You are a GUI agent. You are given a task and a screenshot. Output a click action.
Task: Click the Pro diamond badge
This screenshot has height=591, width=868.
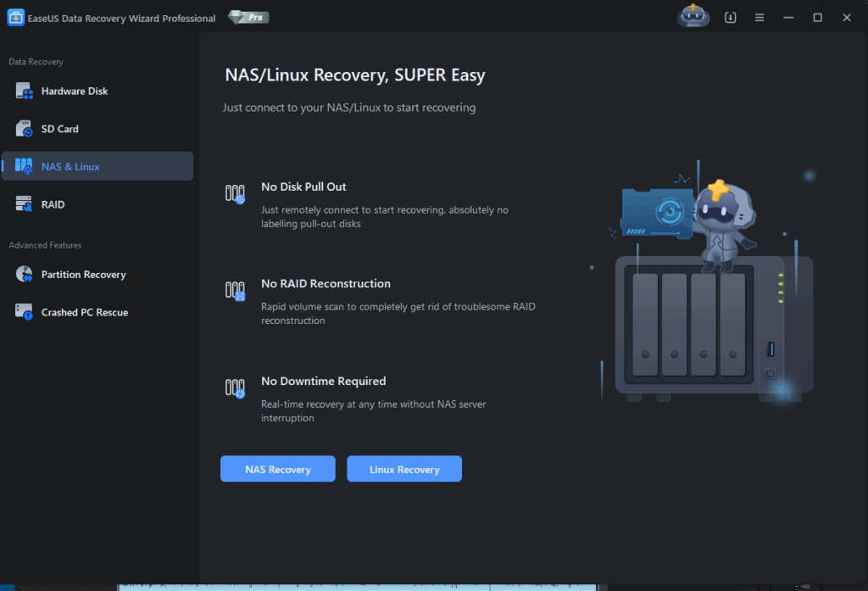pos(249,17)
